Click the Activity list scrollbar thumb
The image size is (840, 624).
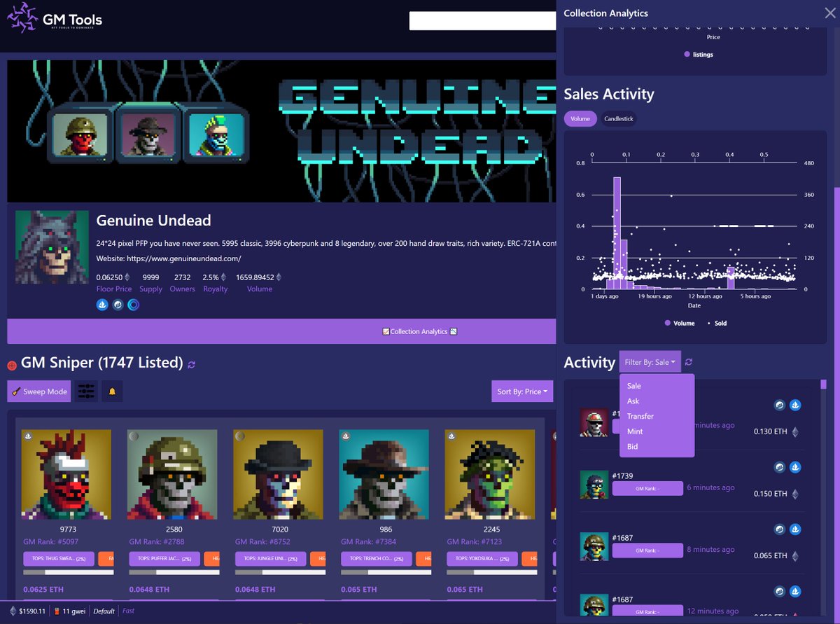(x=824, y=384)
